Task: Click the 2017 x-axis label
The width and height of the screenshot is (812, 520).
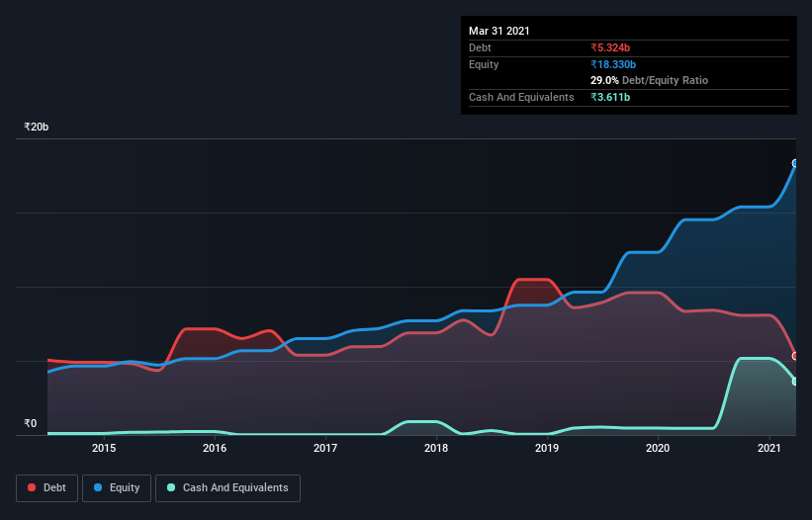Action: tap(325, 448)
